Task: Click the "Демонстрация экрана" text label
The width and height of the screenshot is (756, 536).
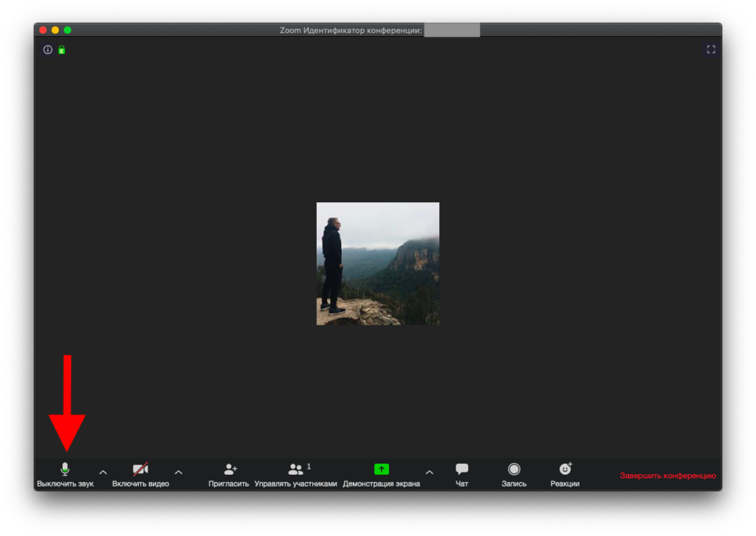Action: 381,484
